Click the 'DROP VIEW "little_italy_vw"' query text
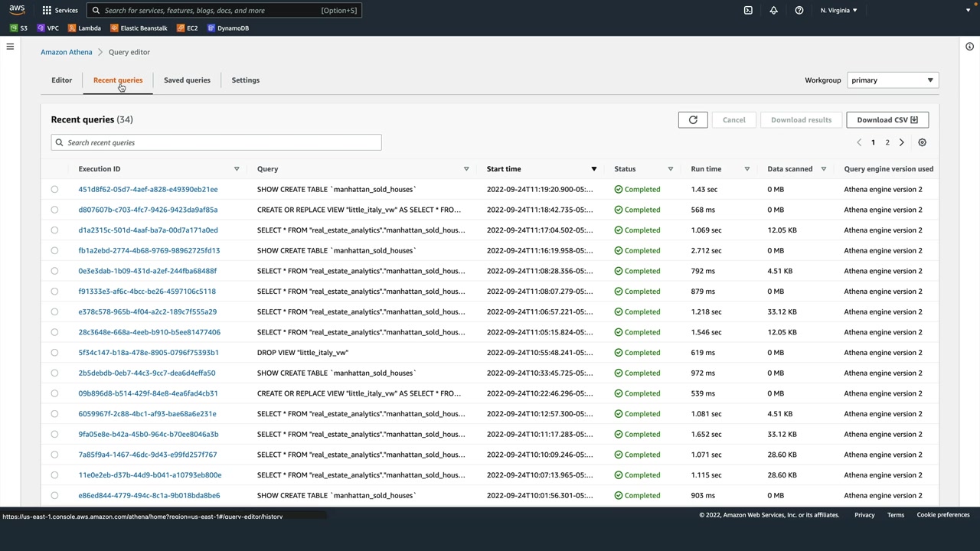The width and height of the screenshot is (980, 551). coord(302,353)
